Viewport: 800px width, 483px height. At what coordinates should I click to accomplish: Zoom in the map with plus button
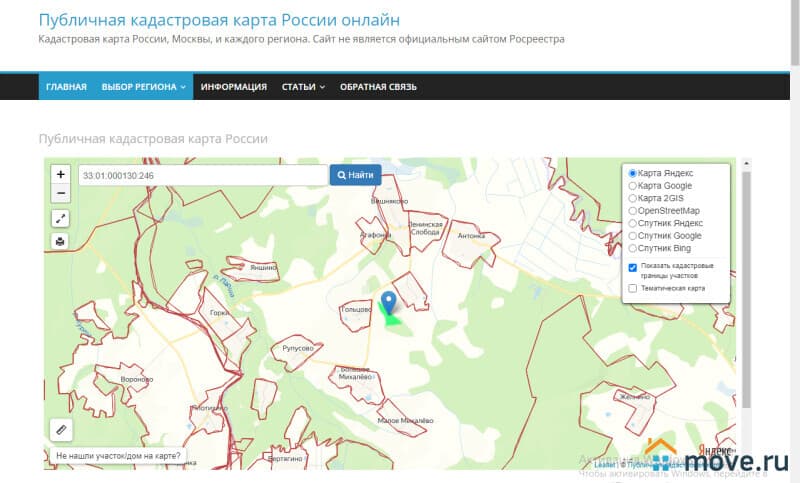tap(60, 174)
